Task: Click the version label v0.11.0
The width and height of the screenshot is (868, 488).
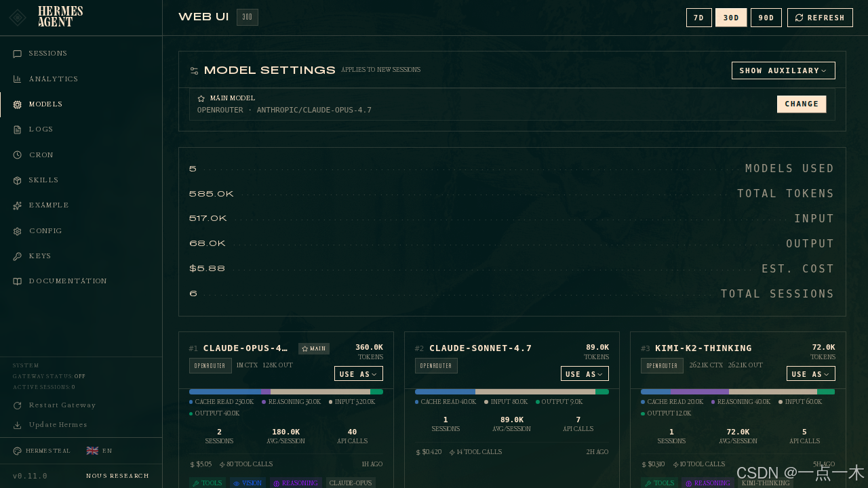Action: [30, 476]
